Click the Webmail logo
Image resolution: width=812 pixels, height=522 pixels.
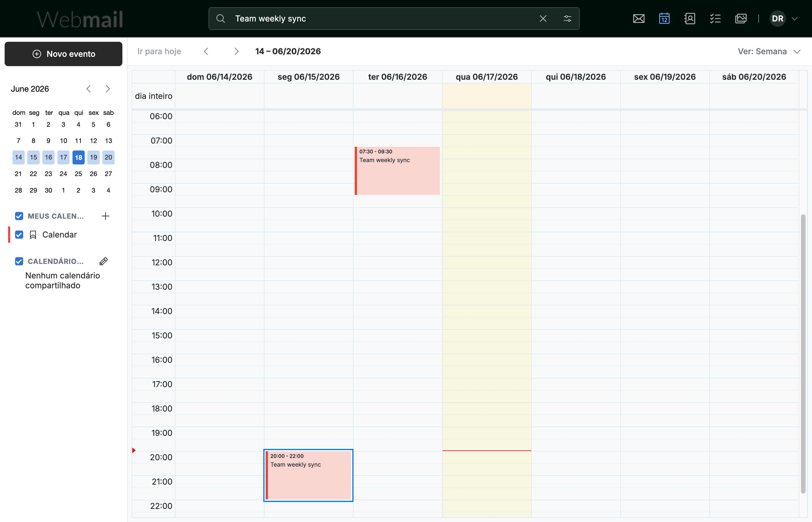tap(80, 19)
